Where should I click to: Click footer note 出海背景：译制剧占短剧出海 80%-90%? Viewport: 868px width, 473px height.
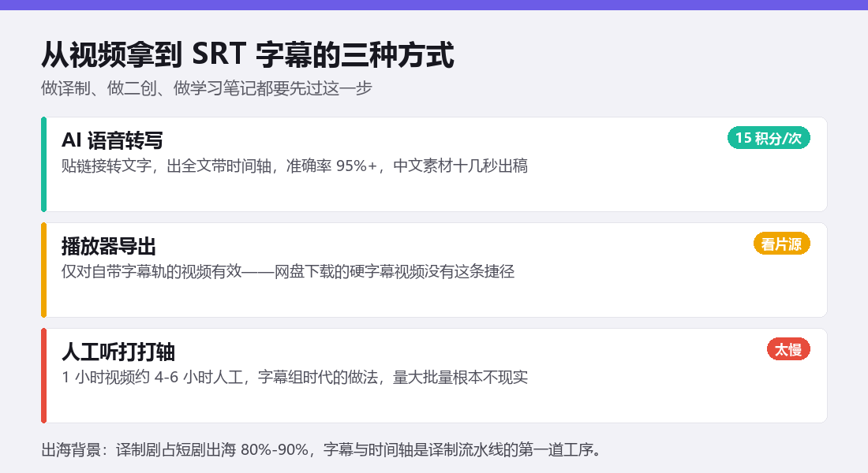[x=175, y=450]
